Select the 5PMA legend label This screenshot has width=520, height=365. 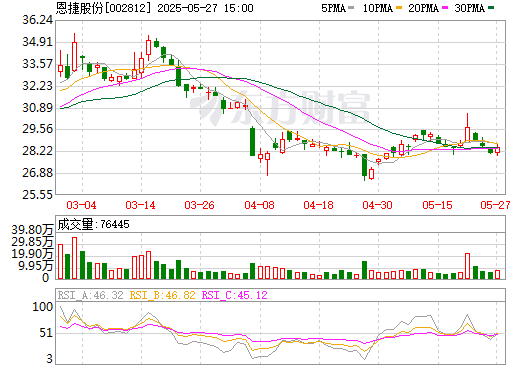(x=333, y=8)
